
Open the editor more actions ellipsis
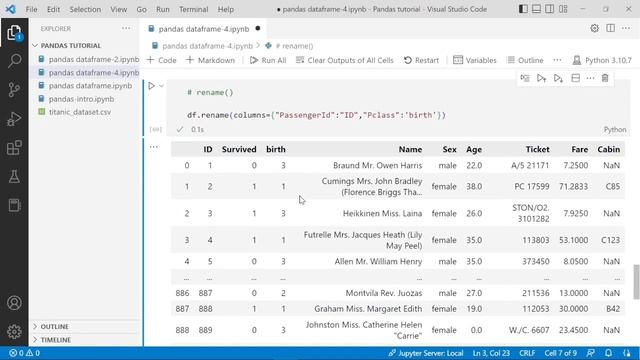[626, 28]
